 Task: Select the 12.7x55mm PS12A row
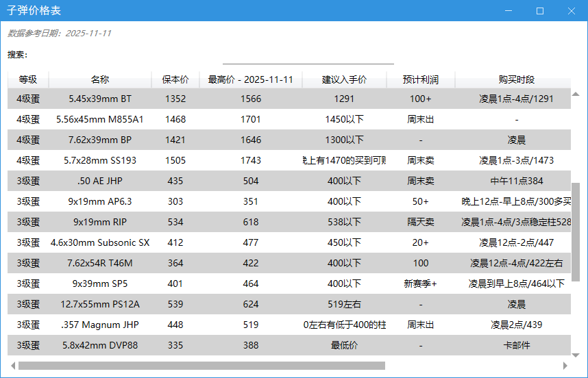[x=100, y=304]
